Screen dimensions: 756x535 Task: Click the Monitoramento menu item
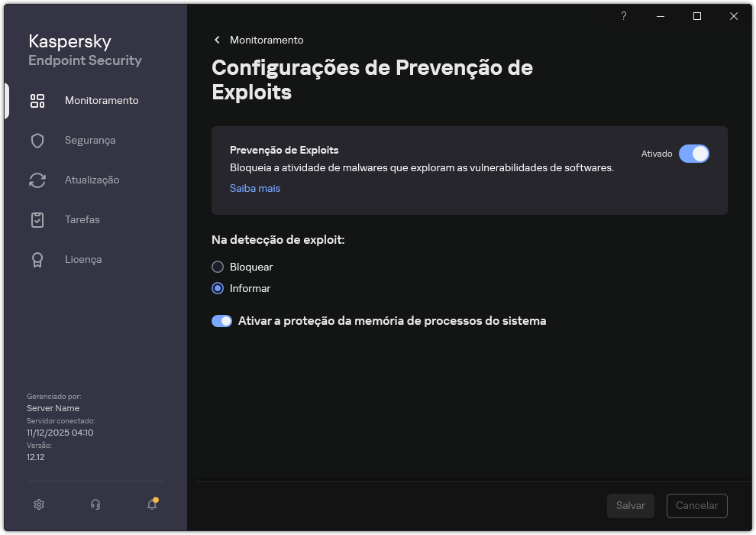tap(102, 100)
